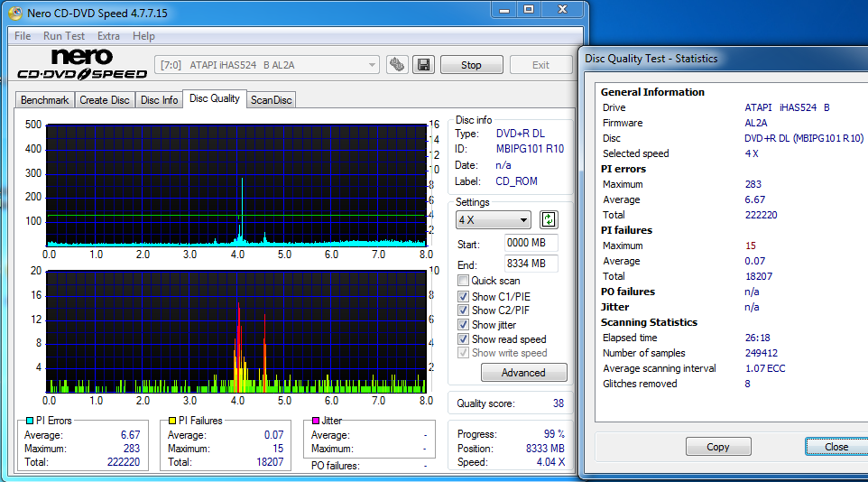The height and width of the screenshot is (482, 868).
Task: Click the save floppy disk icon
Action: (x=423, y=65)
